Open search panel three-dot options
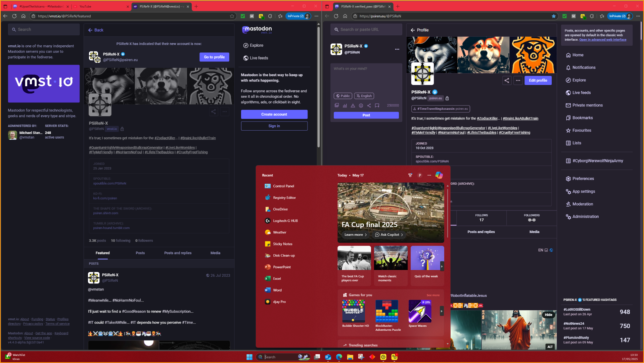Screen dimensions: 644x363 (x=429, y=175)
